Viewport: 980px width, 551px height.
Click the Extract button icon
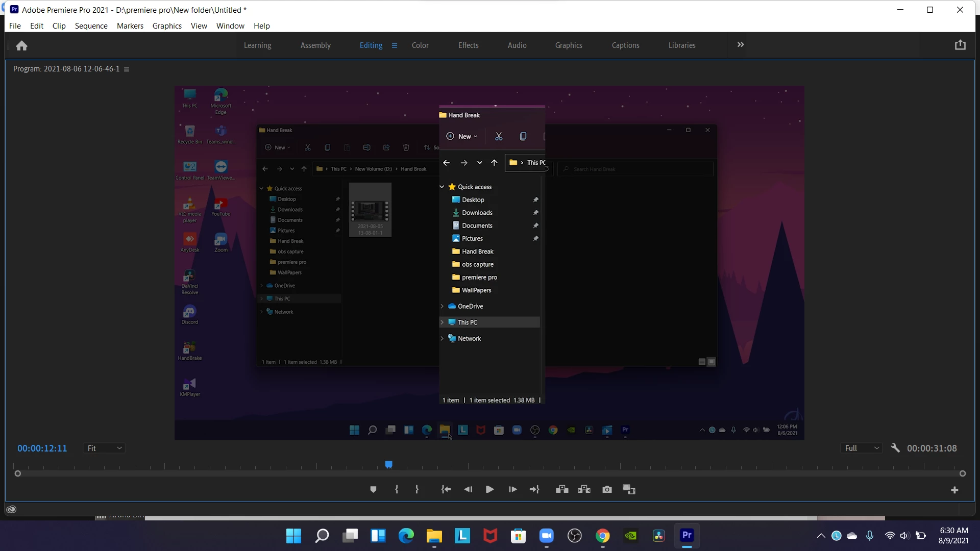tap(584, 490)
